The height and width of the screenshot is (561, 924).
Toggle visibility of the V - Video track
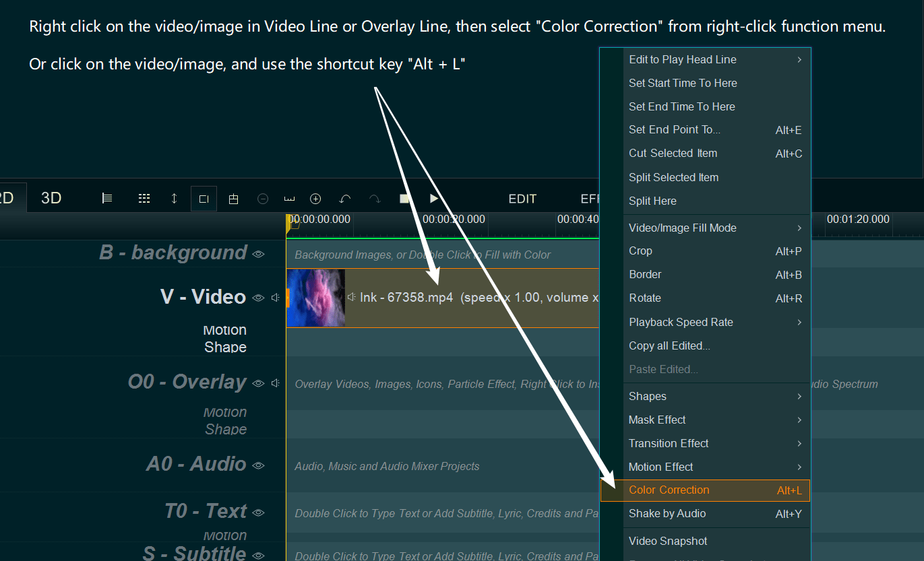(x=259, y=297)
